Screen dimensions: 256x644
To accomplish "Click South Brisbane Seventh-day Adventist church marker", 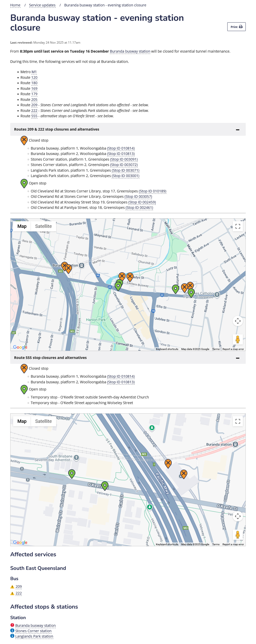I will [x=76, y=457].
